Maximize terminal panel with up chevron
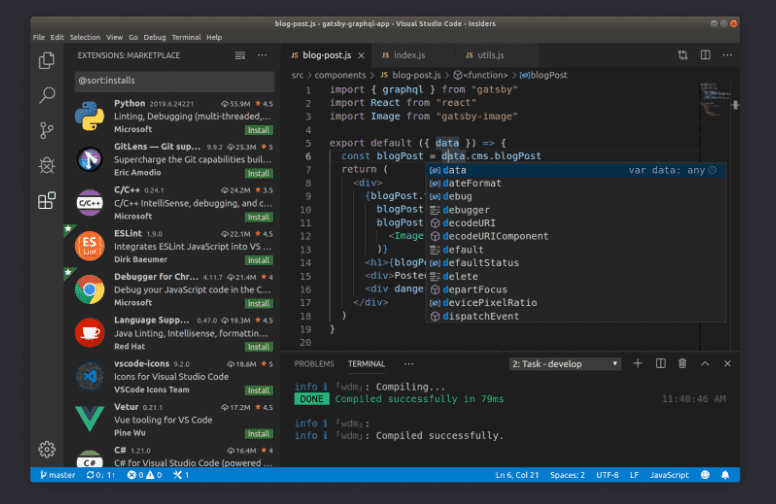Image resolution: width=776 pixels, height=504 pixels. (705, 364)
